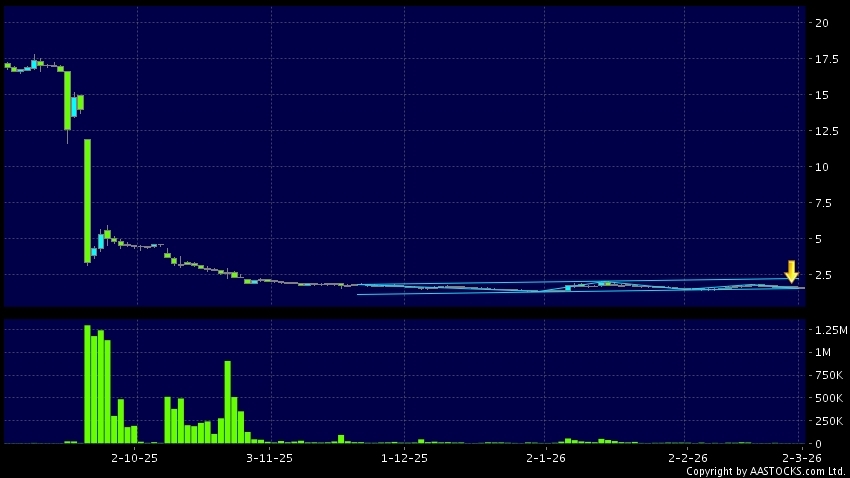Click the volume spike bar near 900K
This screenshot has width=850, height=478.
[x=228, y=401]
